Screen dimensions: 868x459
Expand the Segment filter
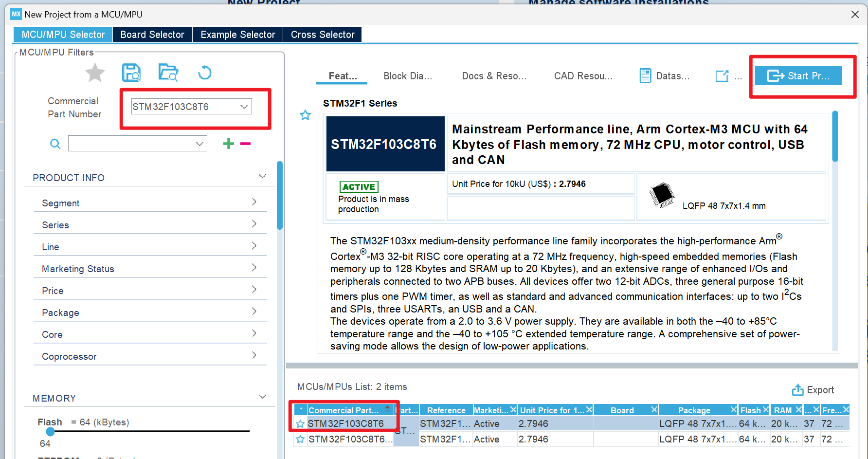point(150,202)
